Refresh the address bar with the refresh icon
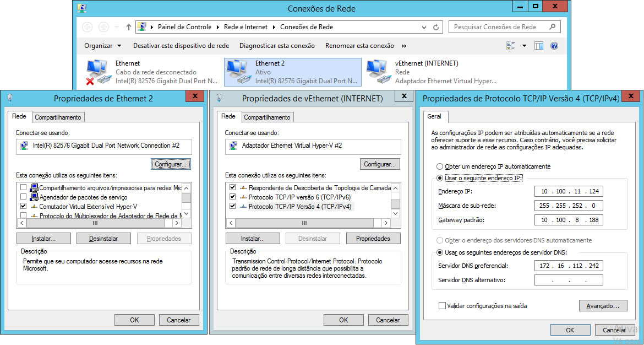 [x=436, y=26]
